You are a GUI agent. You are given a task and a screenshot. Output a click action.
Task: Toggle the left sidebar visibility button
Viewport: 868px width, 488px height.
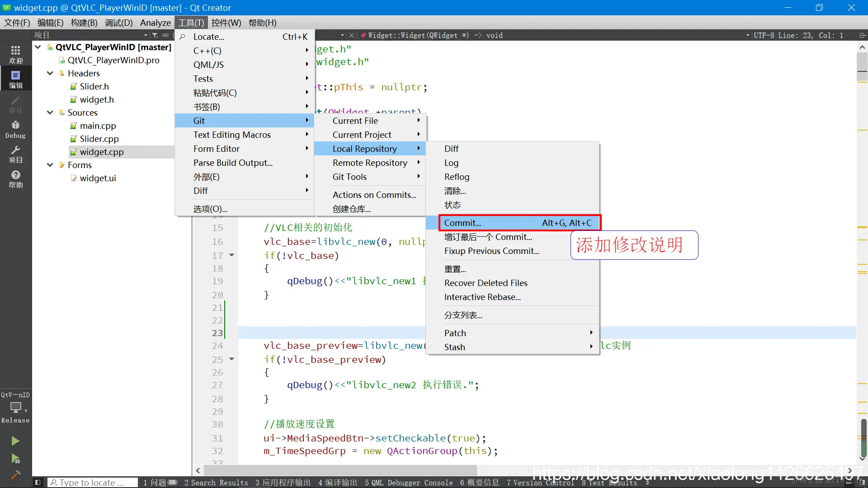pyautogui.click(x=38, y=483)
